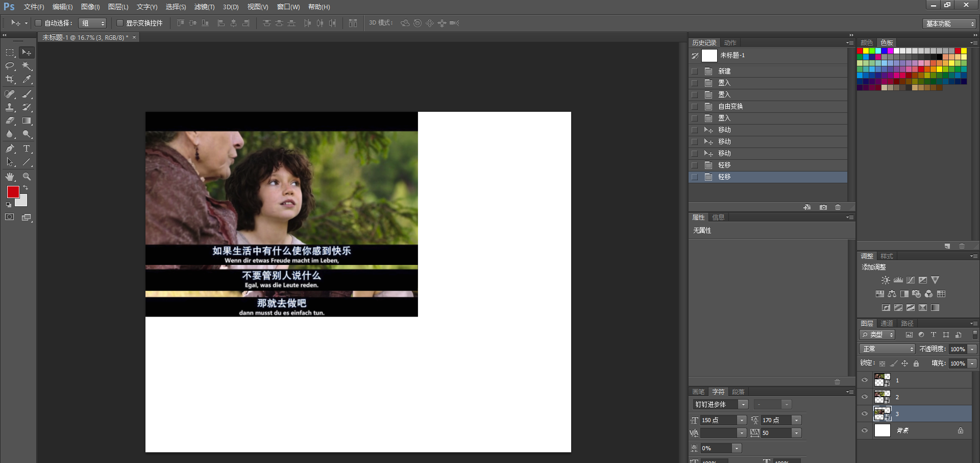
Task: Open the 类型 layer filter dropdown
Action: point(877,335)
